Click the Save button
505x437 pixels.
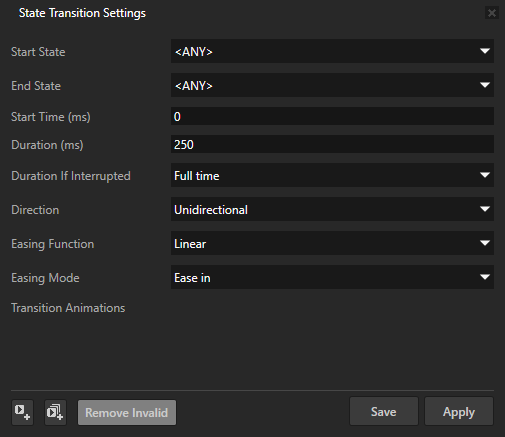point(384,412)
